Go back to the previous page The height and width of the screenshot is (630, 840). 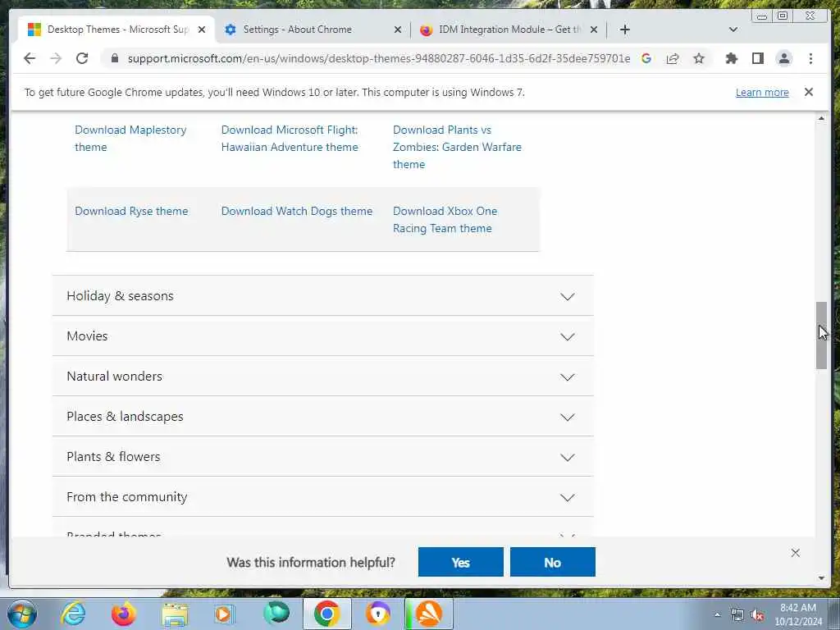(30, 58)
